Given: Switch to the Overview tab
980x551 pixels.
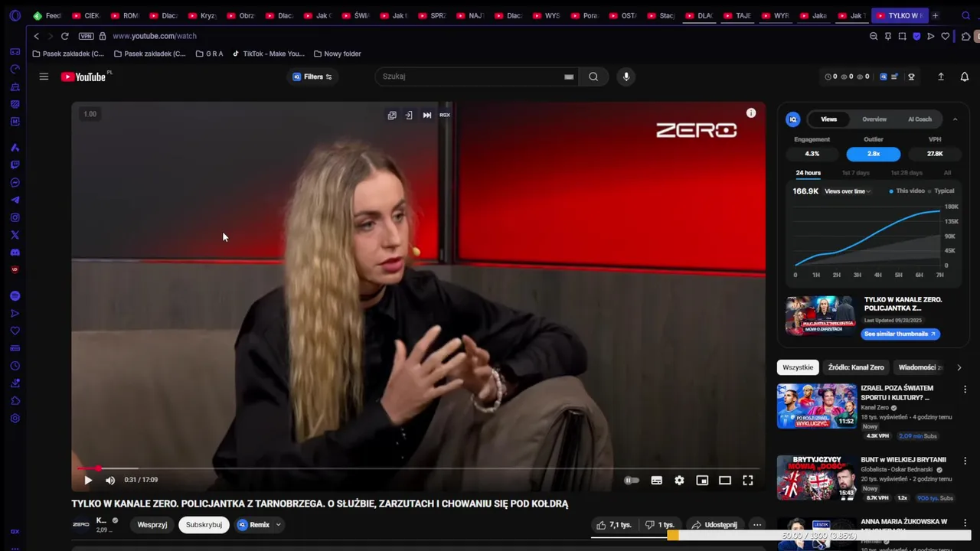Looking at the screenshot, I should [x=874, y=119].
